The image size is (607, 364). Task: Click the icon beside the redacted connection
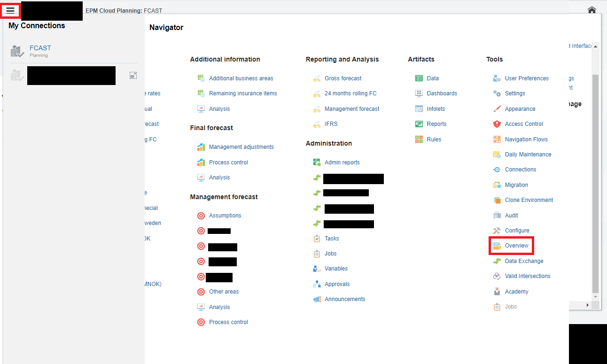tap(133, 75)
